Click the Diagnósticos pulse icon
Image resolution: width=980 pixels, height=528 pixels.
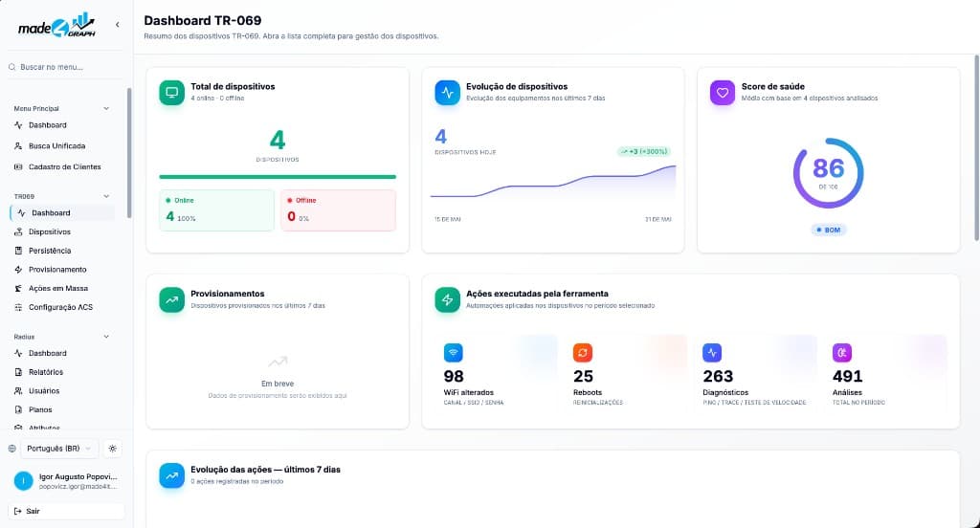pos(712,352)
